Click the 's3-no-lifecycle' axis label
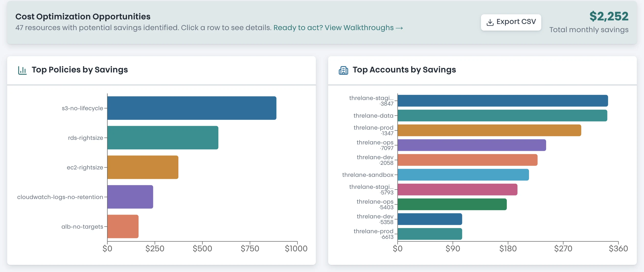The image size is (644, 272). (x=82, y=108)
